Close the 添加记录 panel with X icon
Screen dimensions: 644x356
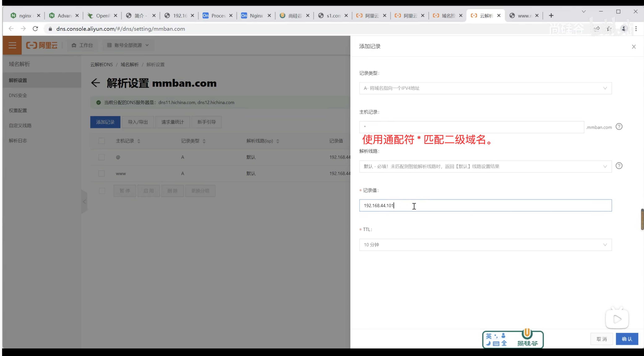pos(634,47)
